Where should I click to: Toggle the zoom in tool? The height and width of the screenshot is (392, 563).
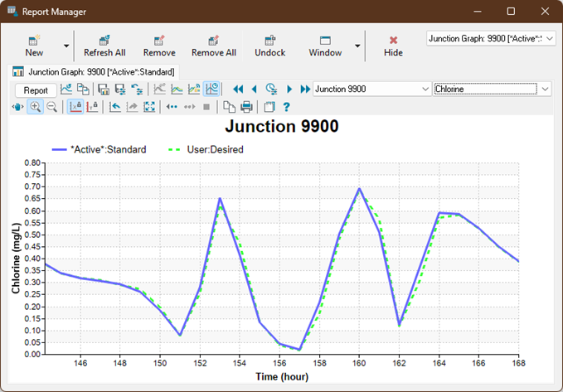35,107
